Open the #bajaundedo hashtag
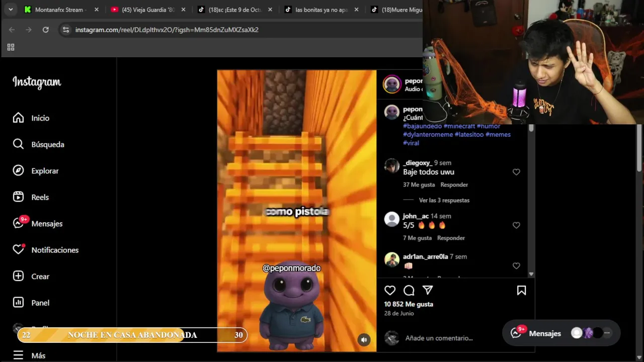The height and width of the screenshot is (362, 644). [x=422, y=126]
